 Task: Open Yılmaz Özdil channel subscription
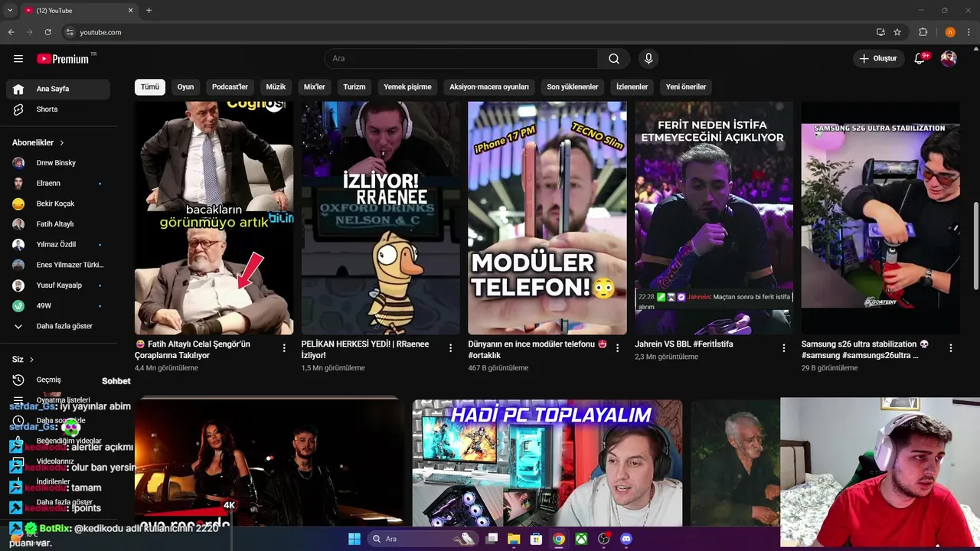[x=58, y=245]
